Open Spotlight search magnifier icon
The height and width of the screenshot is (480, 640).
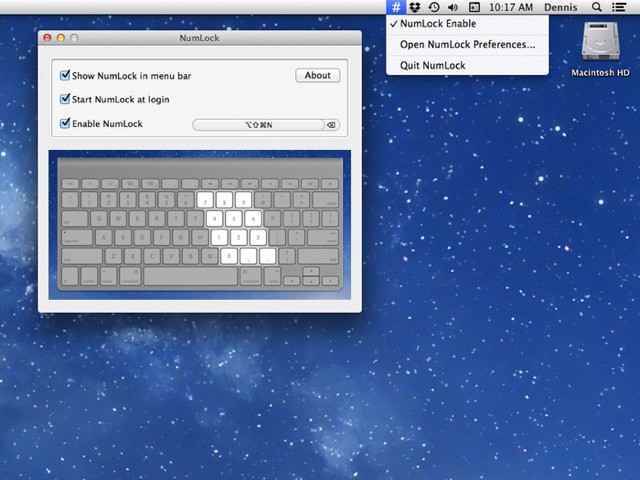(x=597, y=7)
